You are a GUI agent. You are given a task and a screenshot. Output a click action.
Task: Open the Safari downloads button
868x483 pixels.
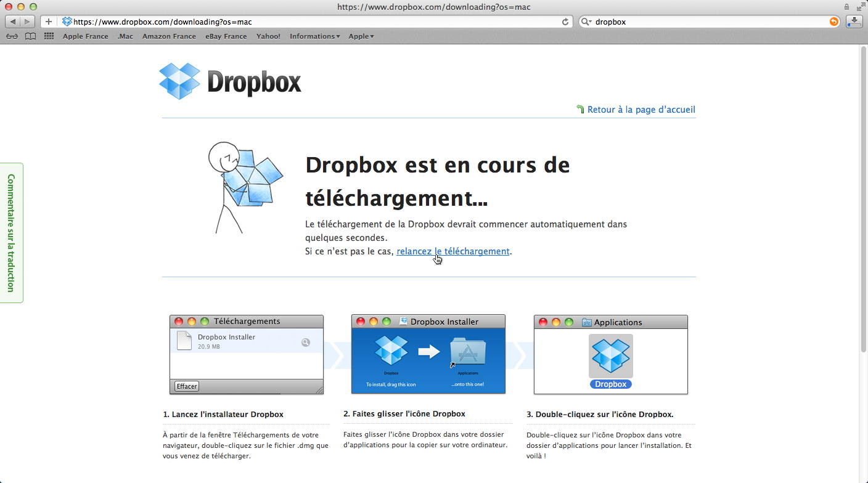pos(854,22)
